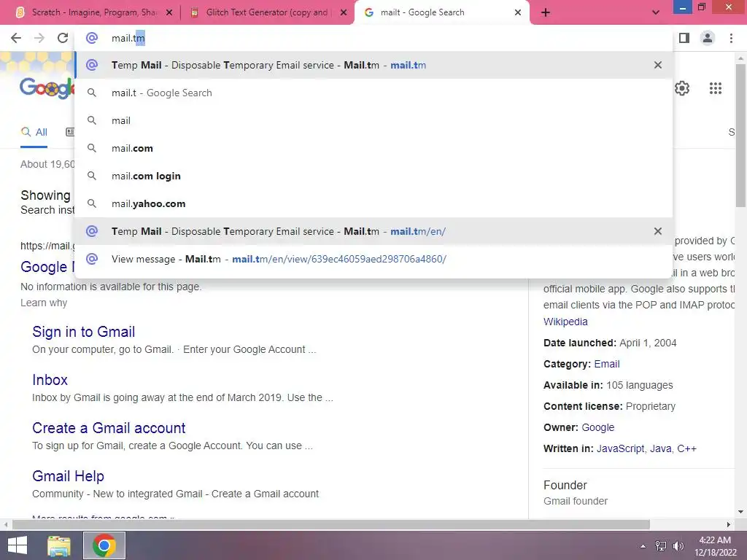Open File Explorer from the taskbar
This screenshot has height=560, width=747.
(59, 545)
